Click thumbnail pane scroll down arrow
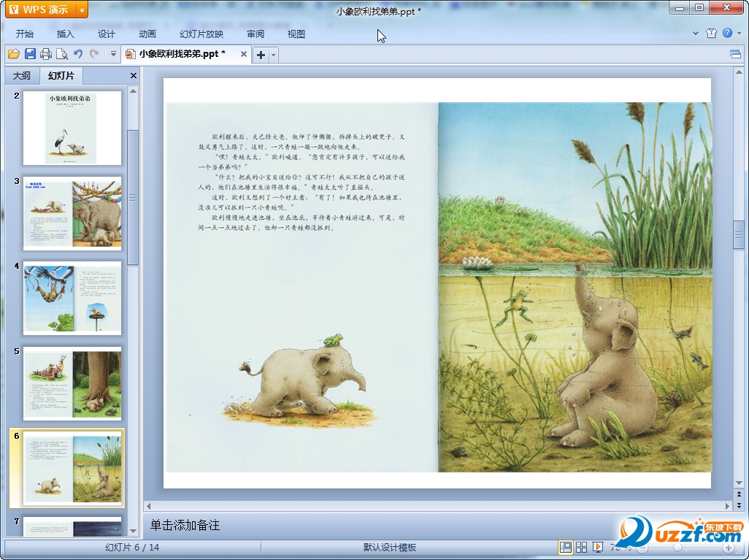This screenshot has width=749, height=560. 134,531
